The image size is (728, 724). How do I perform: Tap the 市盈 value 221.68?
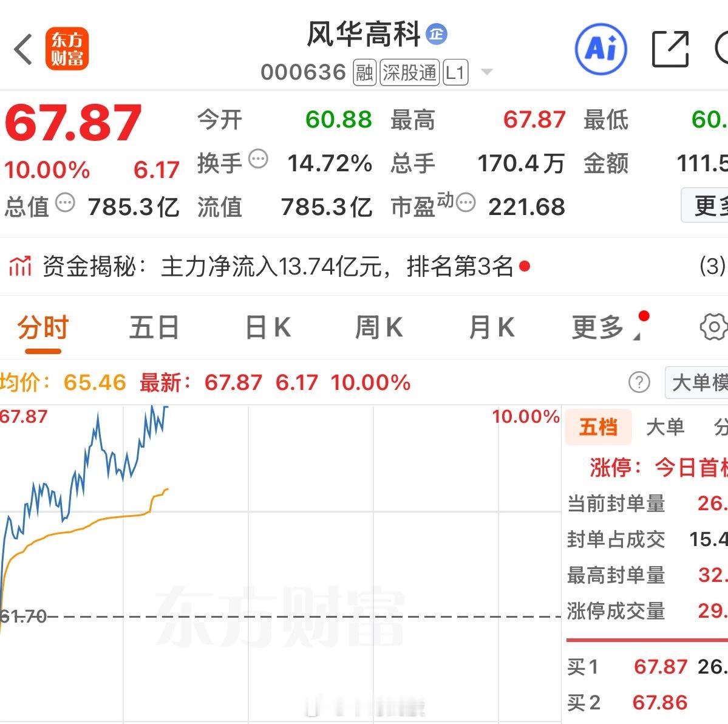point(526,207)
